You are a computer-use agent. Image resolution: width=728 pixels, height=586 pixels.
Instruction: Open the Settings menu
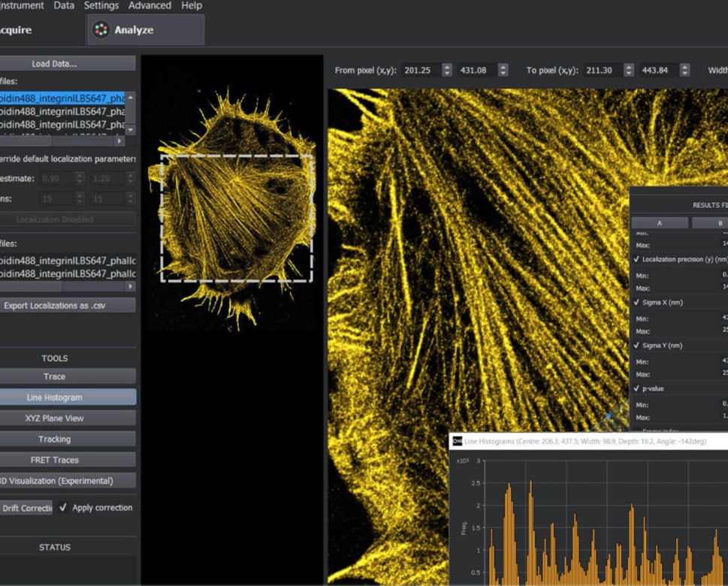[x=101, y=5]
